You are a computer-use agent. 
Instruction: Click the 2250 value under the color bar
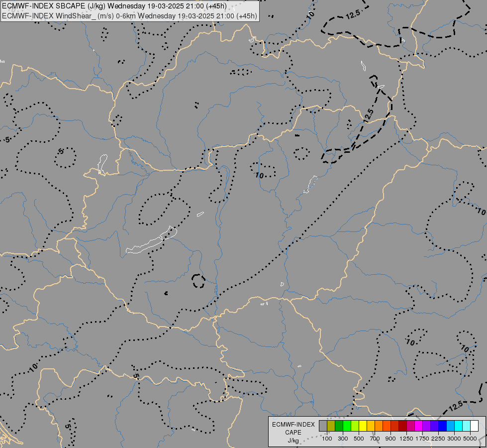coord(438,439)
